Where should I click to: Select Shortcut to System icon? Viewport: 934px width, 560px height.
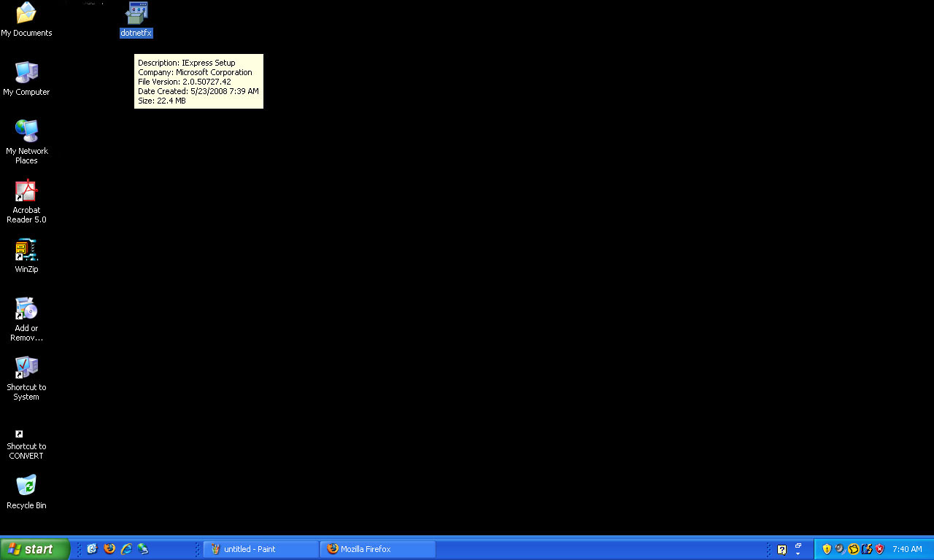(x=26, y=368)
